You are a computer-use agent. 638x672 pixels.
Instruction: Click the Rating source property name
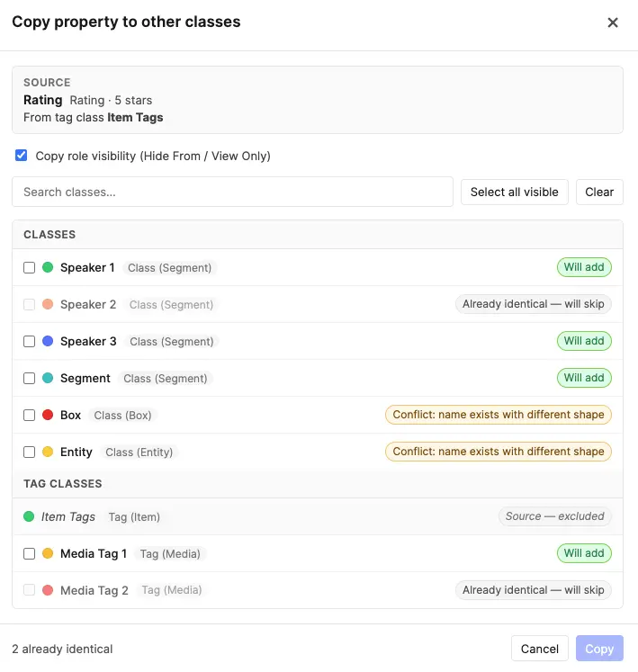(43, 100)
